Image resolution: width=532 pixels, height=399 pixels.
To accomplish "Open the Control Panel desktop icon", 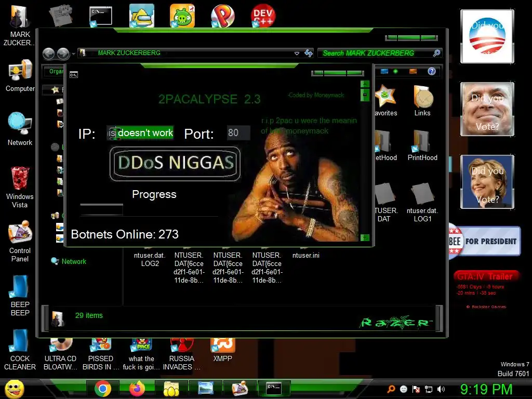I will 20,241.
